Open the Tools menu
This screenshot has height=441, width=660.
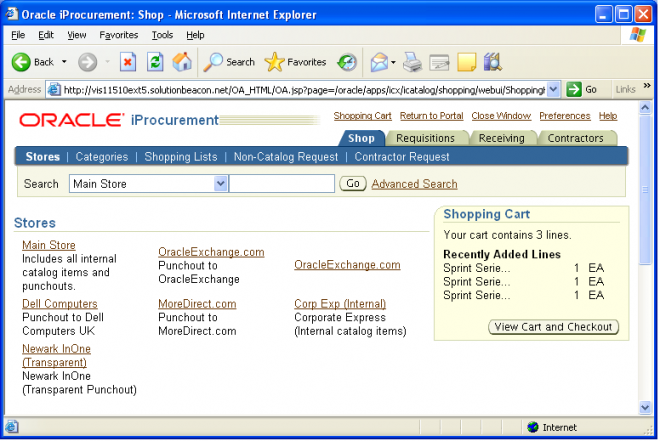(x=162, y=35)
